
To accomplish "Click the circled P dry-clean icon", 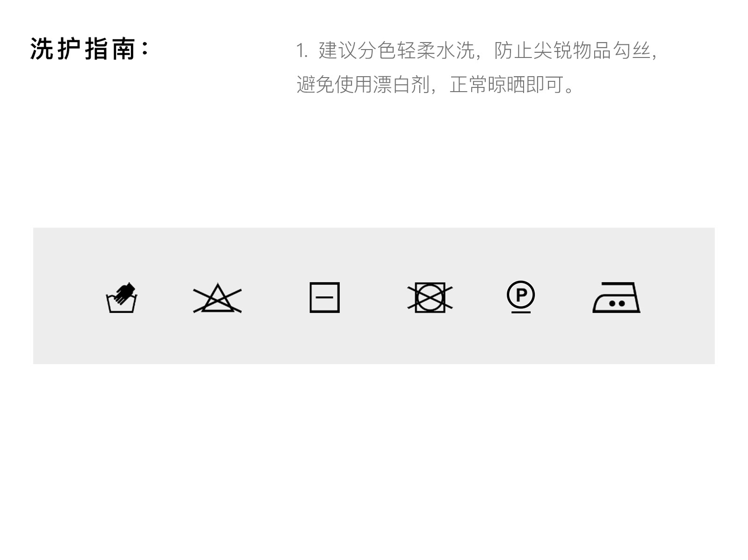I will [521, 296].
